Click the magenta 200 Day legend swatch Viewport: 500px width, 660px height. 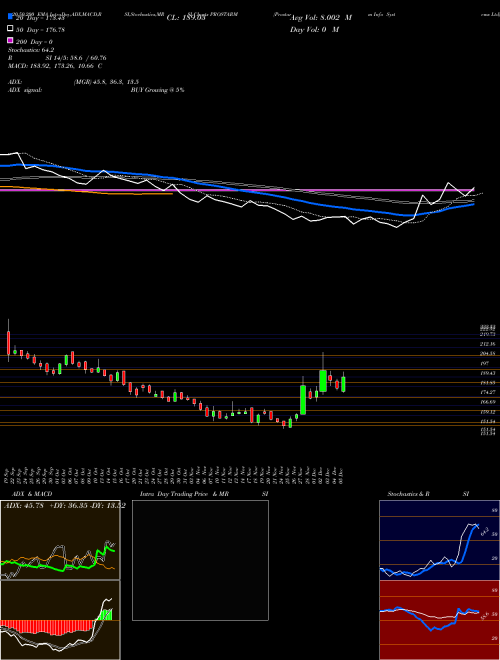[10, 40]
